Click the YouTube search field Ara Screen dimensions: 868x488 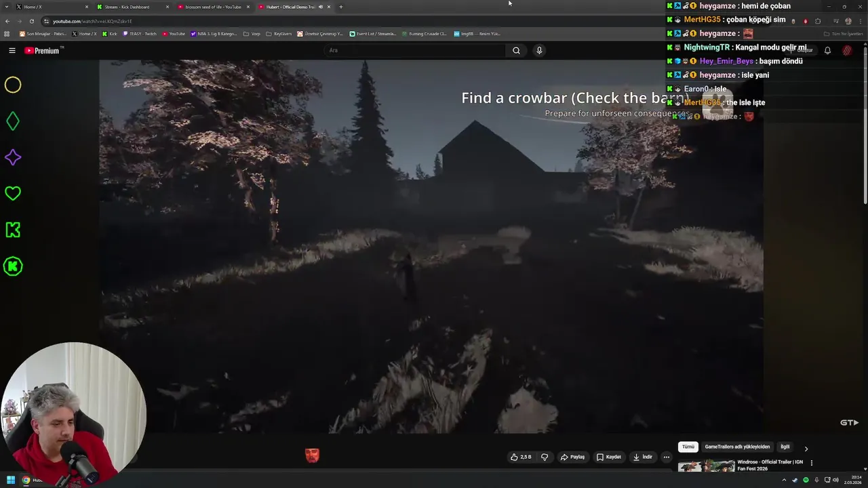pyautogui.click(x=415, y=50)
